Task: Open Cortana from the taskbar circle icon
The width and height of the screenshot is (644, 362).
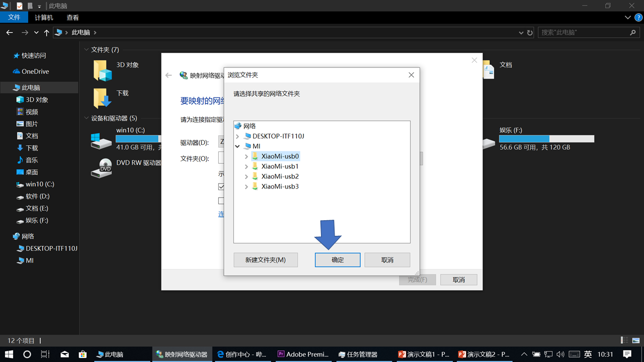Action: pos(27,354)
